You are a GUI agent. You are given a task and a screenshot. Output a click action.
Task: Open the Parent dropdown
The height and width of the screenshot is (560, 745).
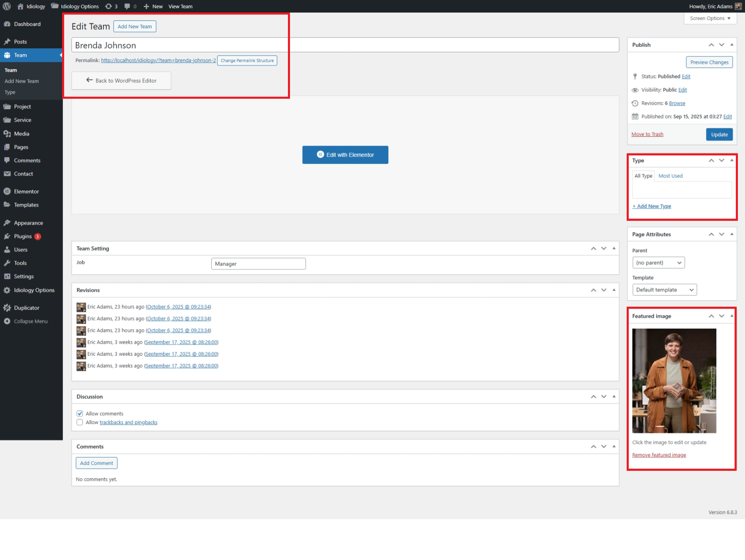point(658,263)
